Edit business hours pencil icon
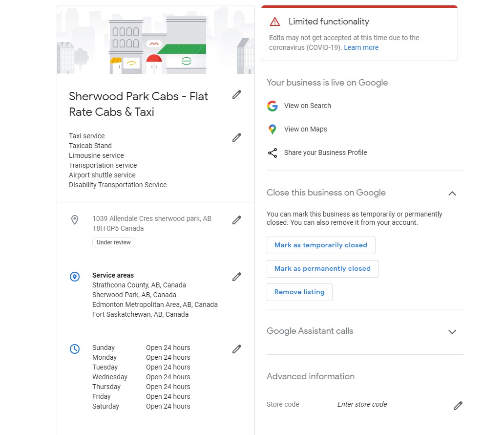This screenshot has width=504, height=435. click(237, 349)
